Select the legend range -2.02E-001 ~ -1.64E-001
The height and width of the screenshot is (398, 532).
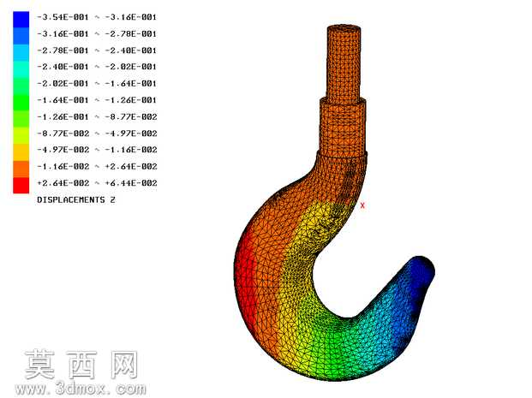point(97,83)
